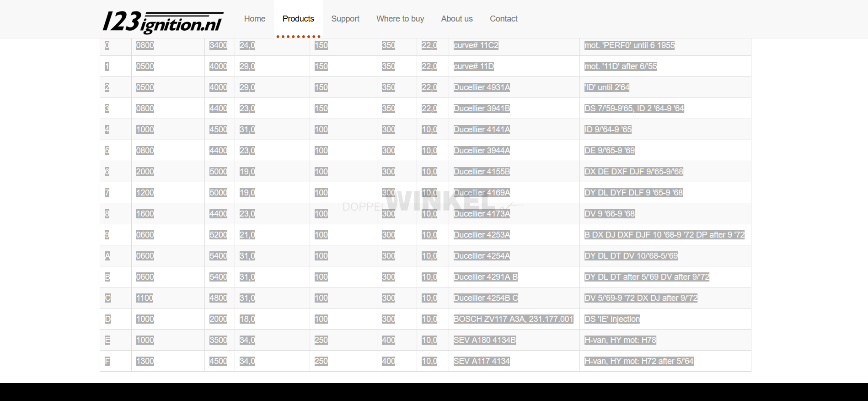
Task: Select text "DX DE DXF DJF 9/'65-9/'68"
Action: [634, 172]
